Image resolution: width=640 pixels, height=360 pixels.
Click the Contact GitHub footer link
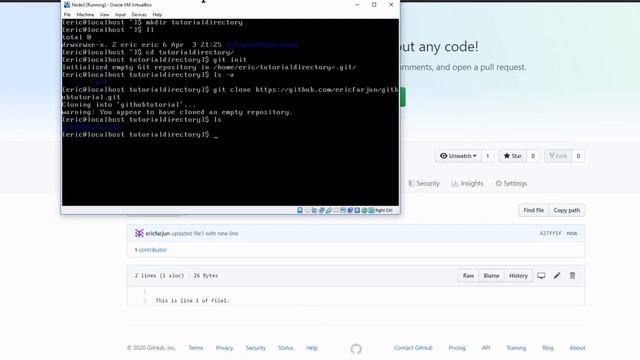[413, 348]
